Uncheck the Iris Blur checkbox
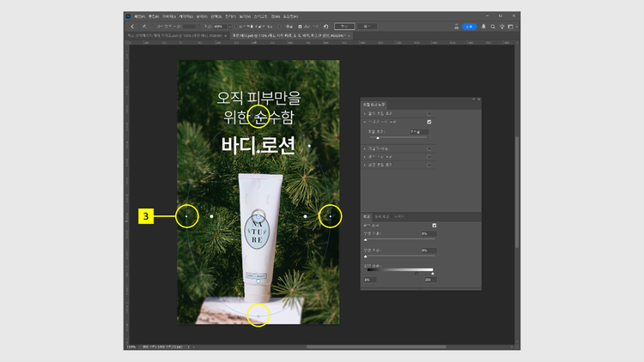 tap(429, 122)
